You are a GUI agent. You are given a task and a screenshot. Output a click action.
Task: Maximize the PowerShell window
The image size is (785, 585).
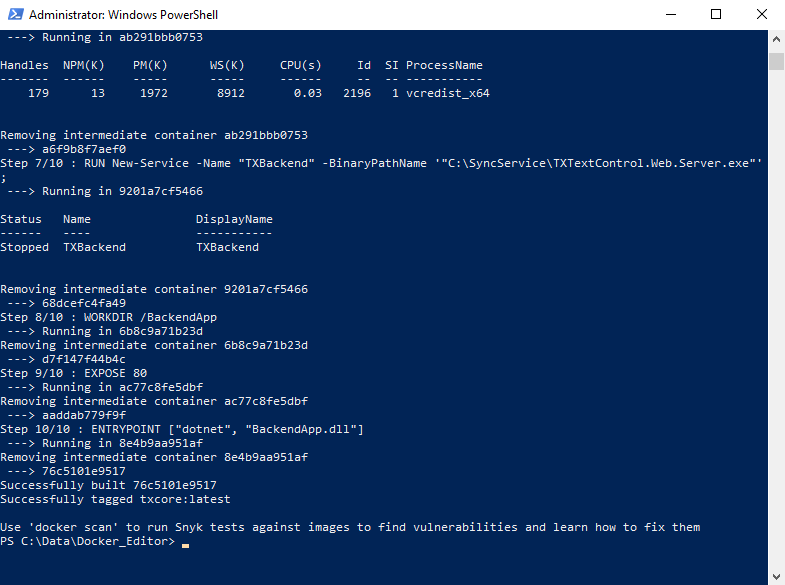coord(716,15)
